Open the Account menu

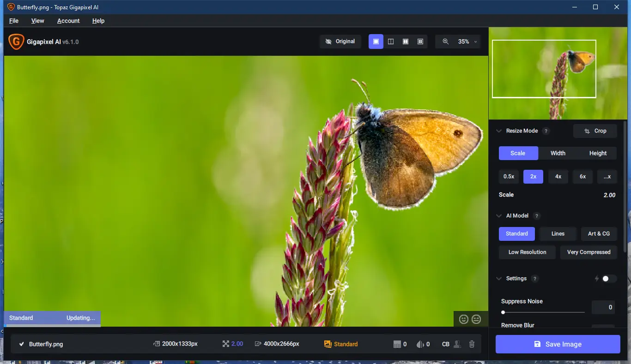68,21
